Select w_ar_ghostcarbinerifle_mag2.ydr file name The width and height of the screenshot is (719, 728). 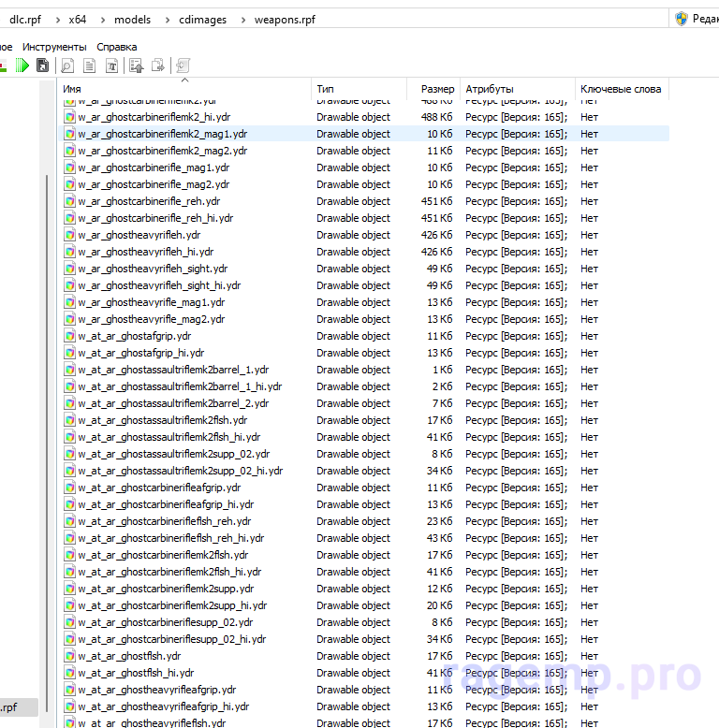coord(154,184)
